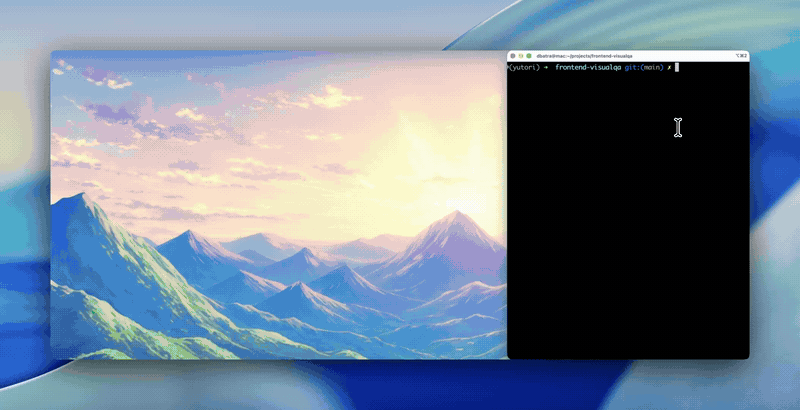Close the terminal window with the red button

pos(513,56)
